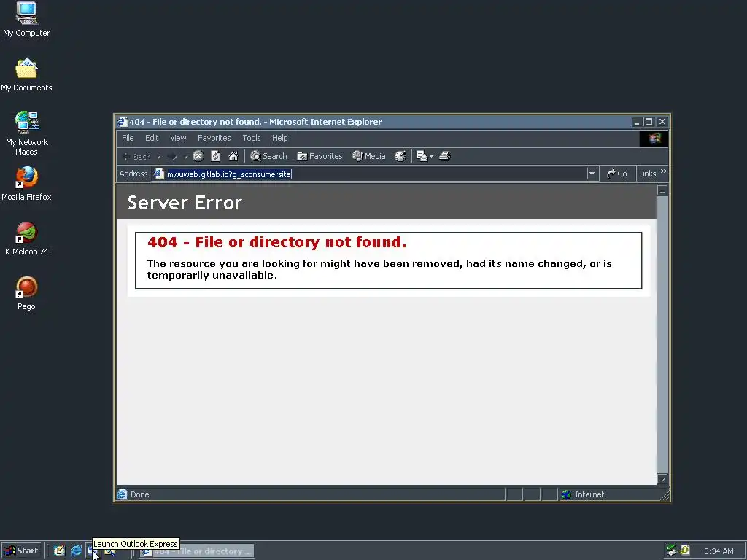The image size is (747, 560).
Task: Select the Mozilla Firefox desktop shortcut
Action: tap(26, 184)
